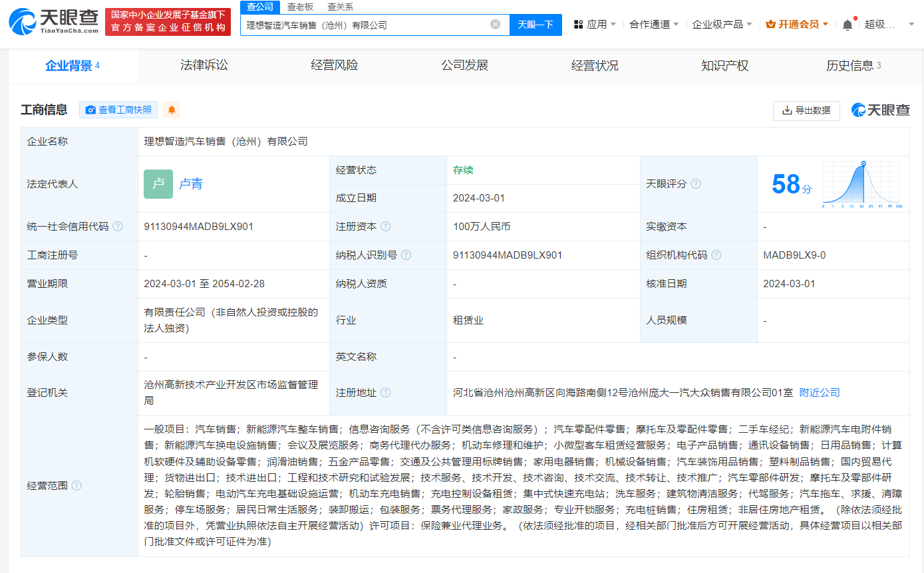The height and width of the screenshot is (573, 924).
Task: Select the 查公司 search tab
Action: (x=259, y=7)
